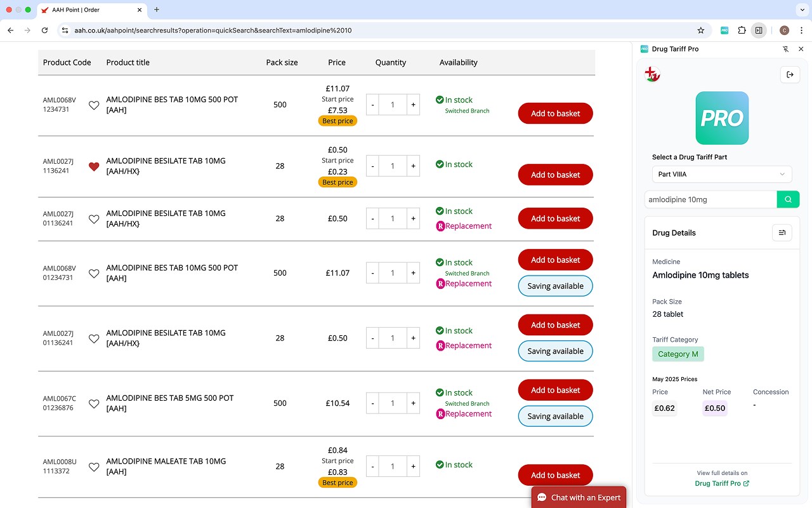Run the drug search with the green button
Viewport: 812px width, 508px height.
click(788, 199)
